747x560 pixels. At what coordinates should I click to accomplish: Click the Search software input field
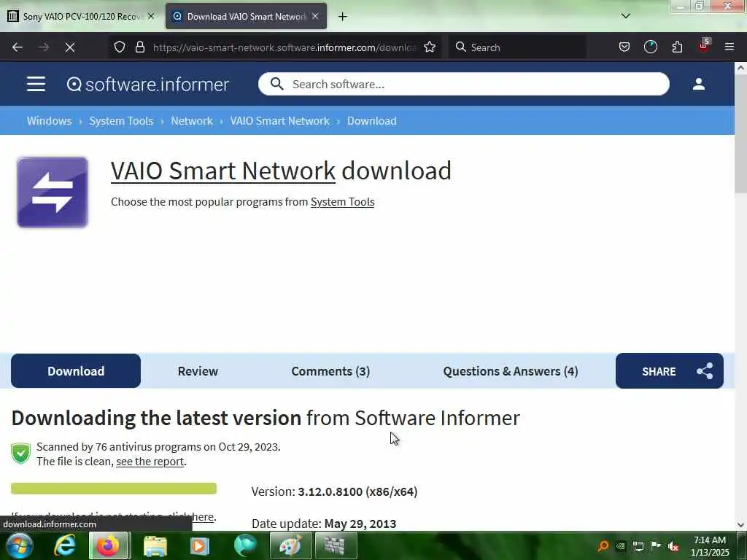click(463, 85)
